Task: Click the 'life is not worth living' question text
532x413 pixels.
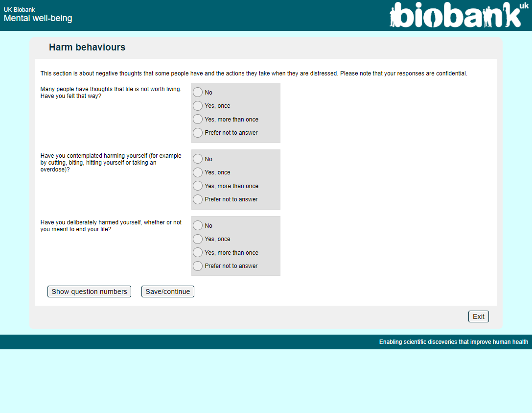Action: (111, 93)
